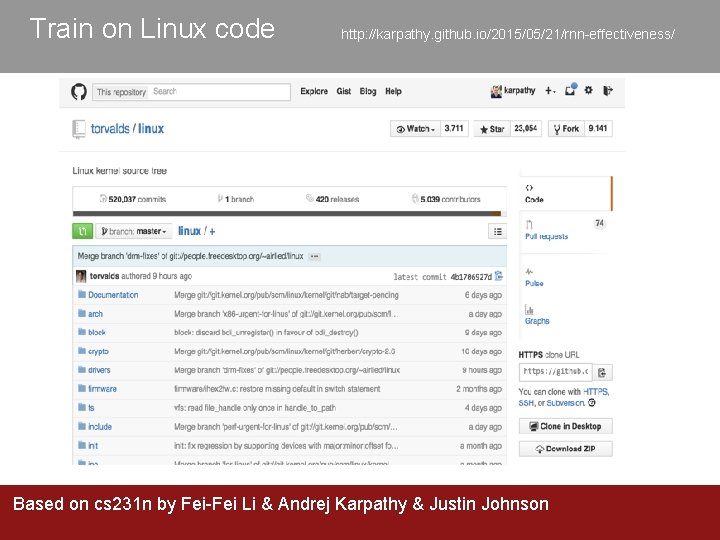Click the stargazers count 23,054
720x540 pixels.
click(x=526, y=129)
